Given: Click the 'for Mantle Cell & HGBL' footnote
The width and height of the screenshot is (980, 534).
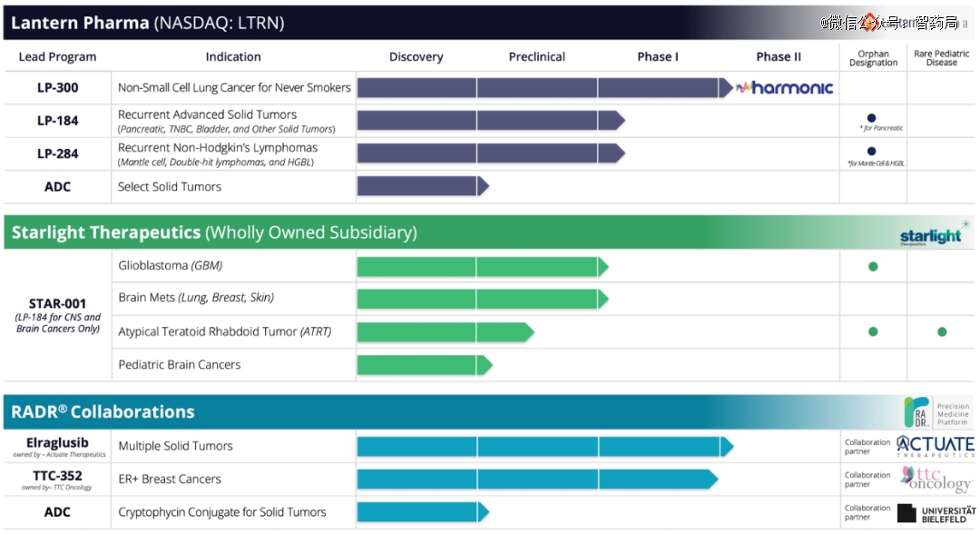Looking at the screenshot, I should [x=876, y=163].
